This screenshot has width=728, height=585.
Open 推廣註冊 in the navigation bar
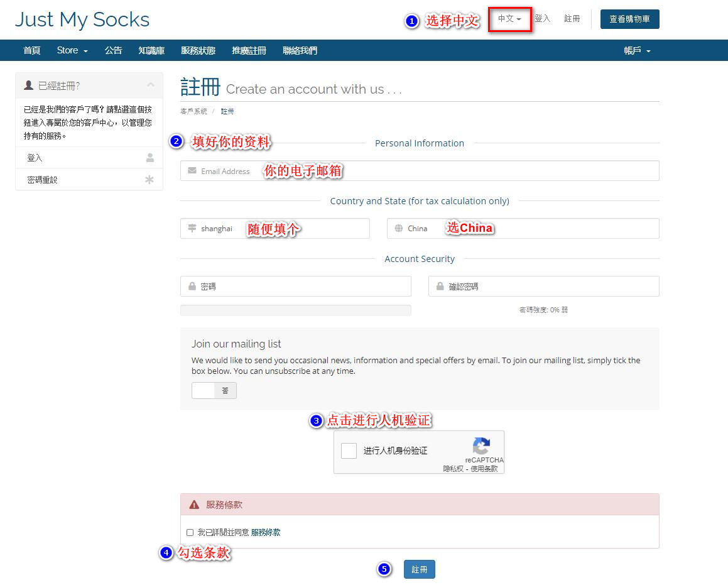pos(249,51)
